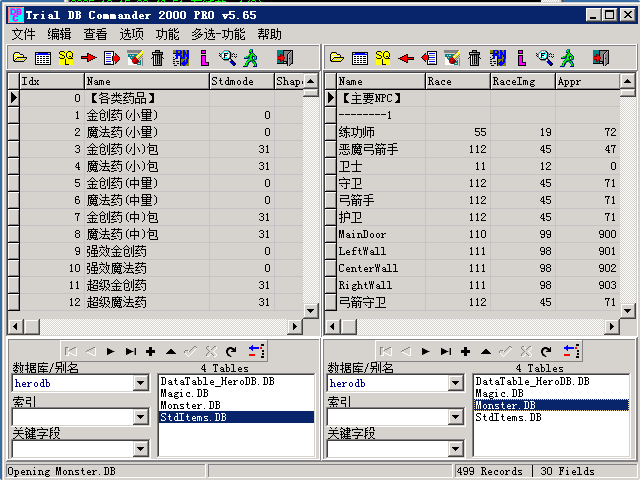640x480 pixels.
Task: Open folder icon in left pane toolbar
Action: coord(20,58)
